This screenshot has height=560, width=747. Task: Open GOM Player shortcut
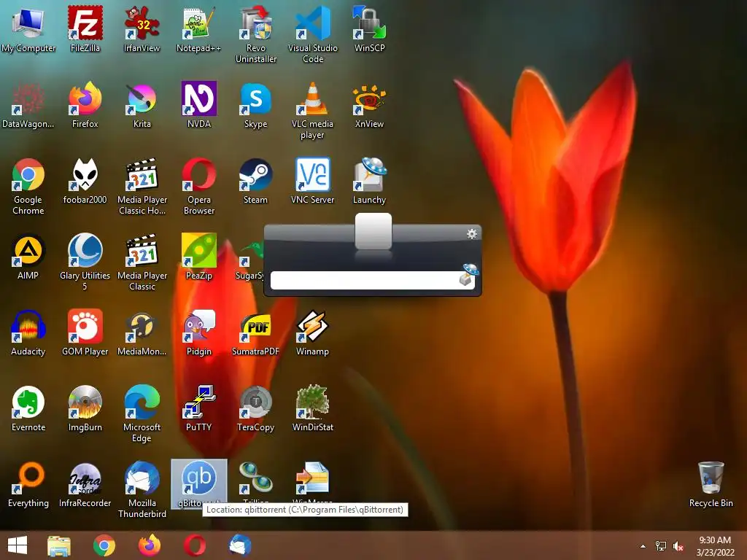point(85,332)
